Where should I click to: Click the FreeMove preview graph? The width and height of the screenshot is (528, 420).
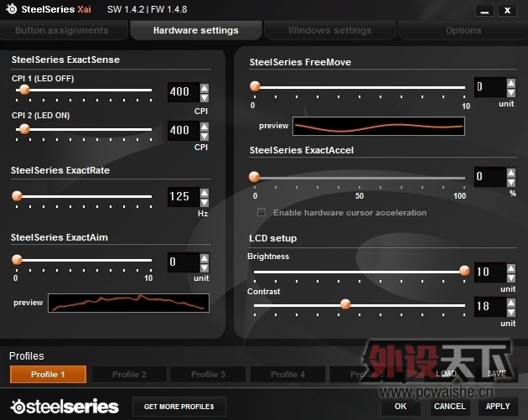tap(379, 127)
